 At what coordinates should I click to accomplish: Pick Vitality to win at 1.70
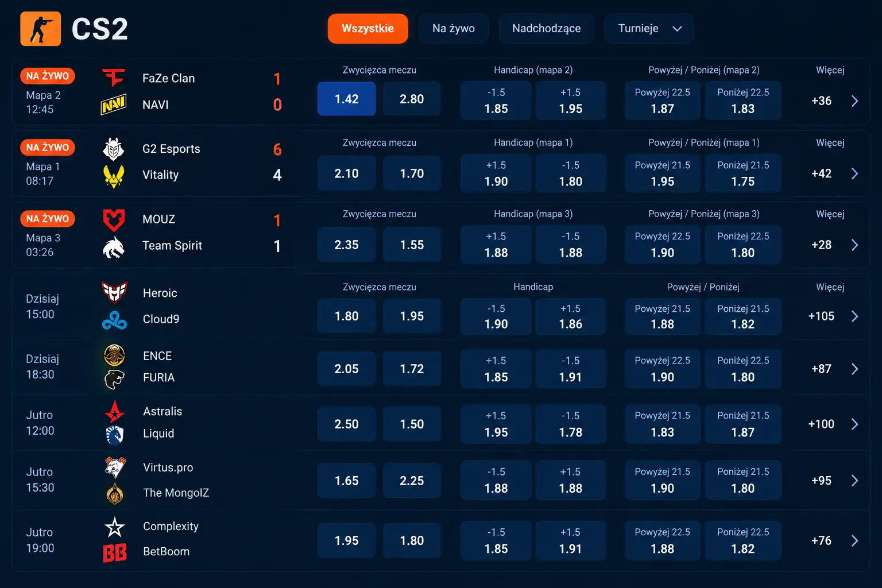pyautogui.click(x=412, y=173)
